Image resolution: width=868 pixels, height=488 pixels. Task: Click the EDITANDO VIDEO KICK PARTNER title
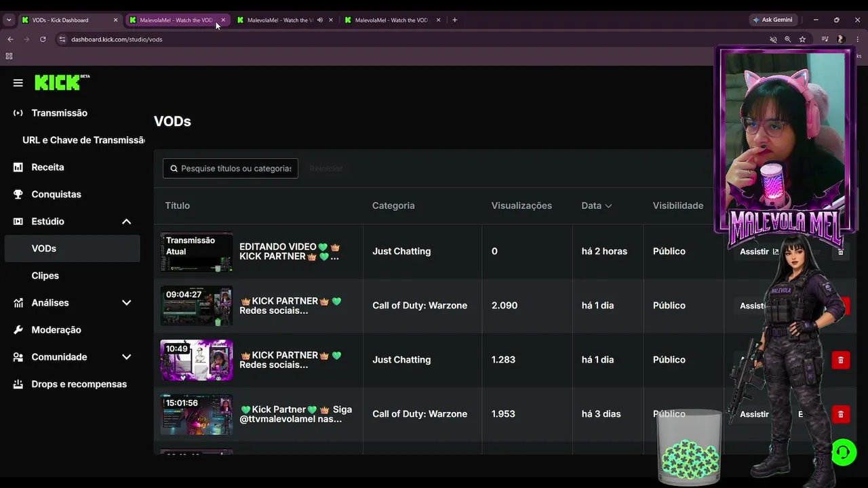(290, 251)
